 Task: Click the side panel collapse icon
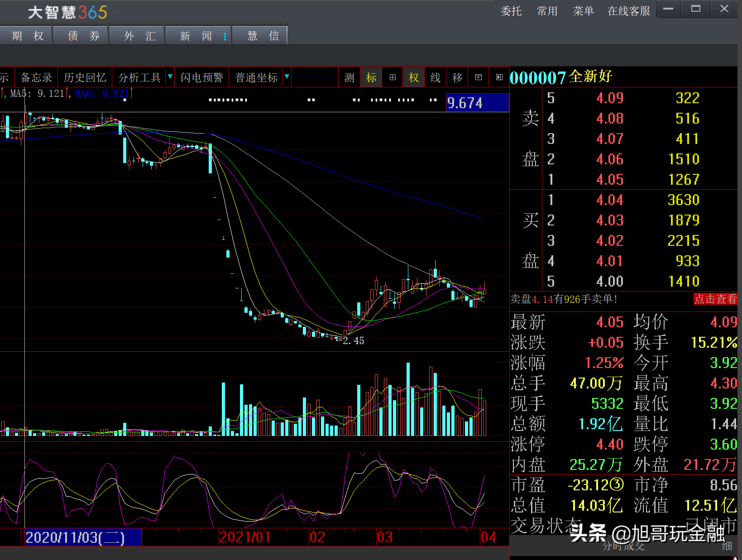[499, 77]
